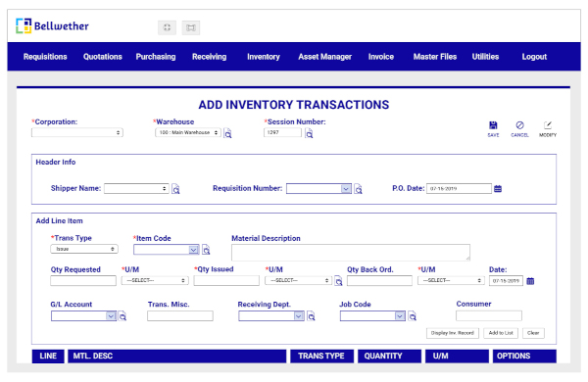The width and height of the screenshot is (588, 382).
Task: Open the Master Files menu
Action: point(434,57)
